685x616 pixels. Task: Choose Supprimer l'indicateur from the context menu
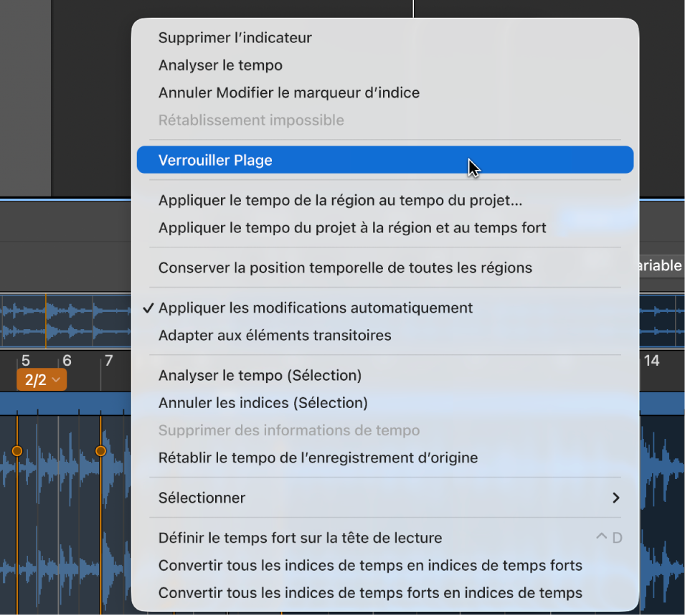click(x=385, y=37)
